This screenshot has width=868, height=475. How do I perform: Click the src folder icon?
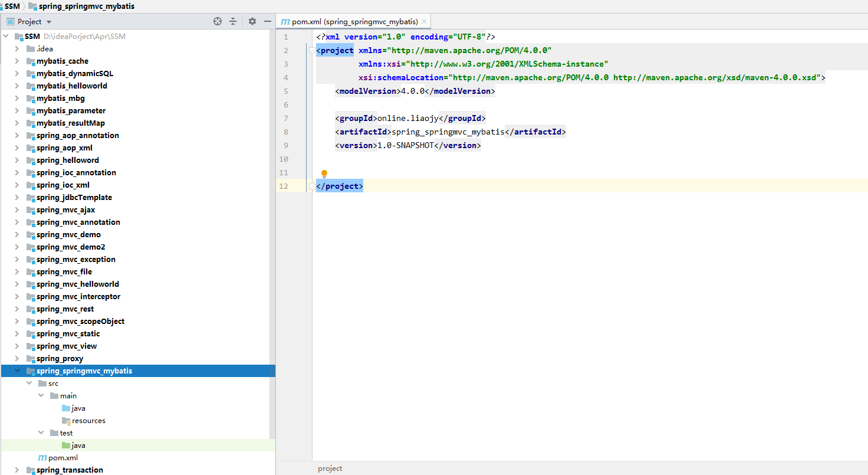(42, 384)
